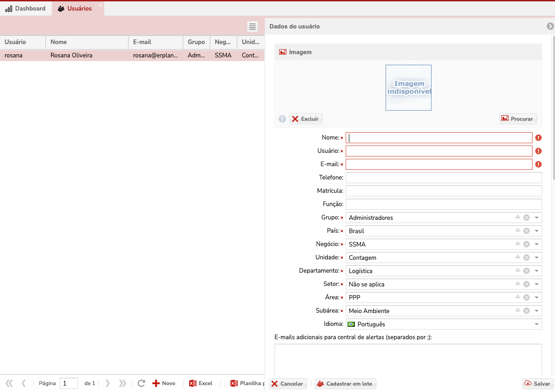
Task: Focus the Usuário input field
Action: (x=439, y=151)
